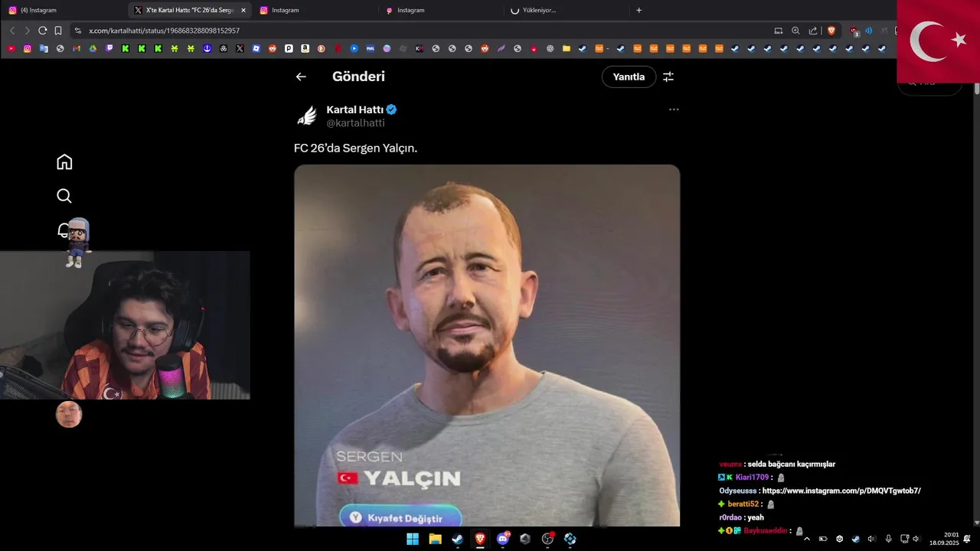The width and height of the screenshot is (980, 551).
Task: Click the Yanıtla reply button
Action: click(629, 77)
